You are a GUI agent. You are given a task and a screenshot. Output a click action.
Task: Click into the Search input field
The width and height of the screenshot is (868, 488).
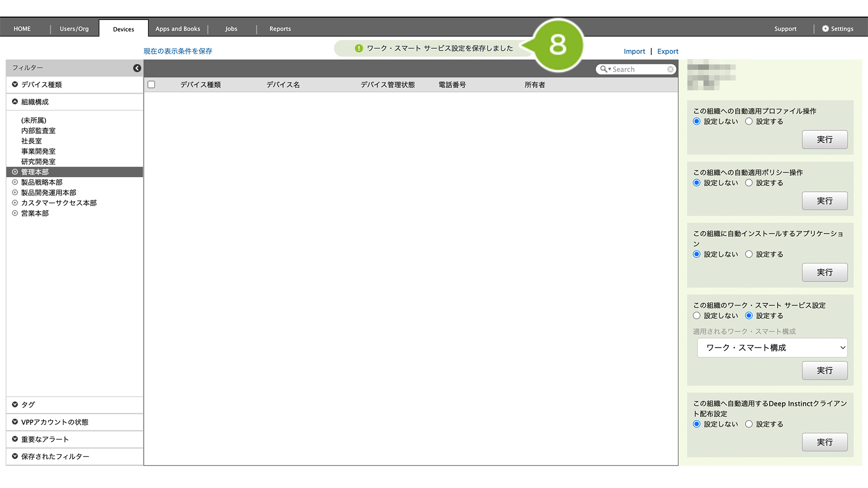639,69
